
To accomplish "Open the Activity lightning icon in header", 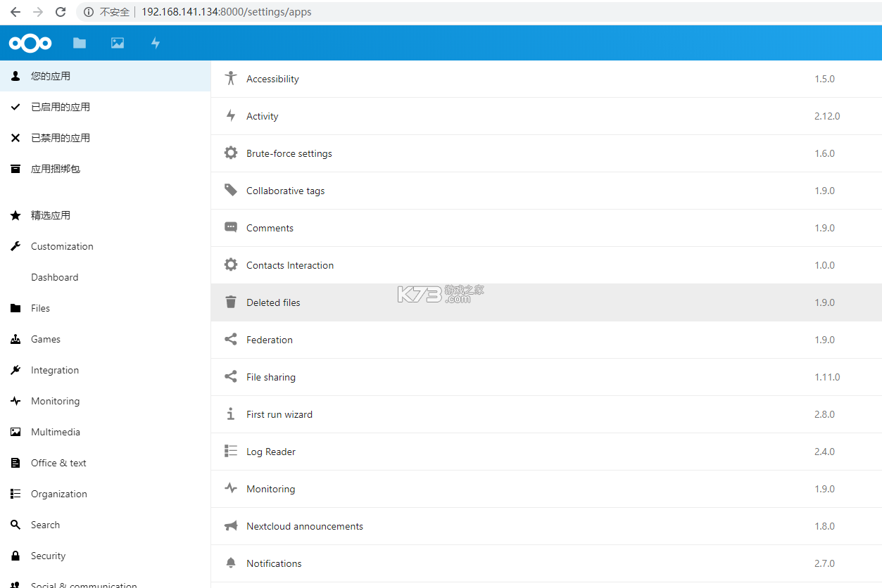I will [x=156, y=43].
